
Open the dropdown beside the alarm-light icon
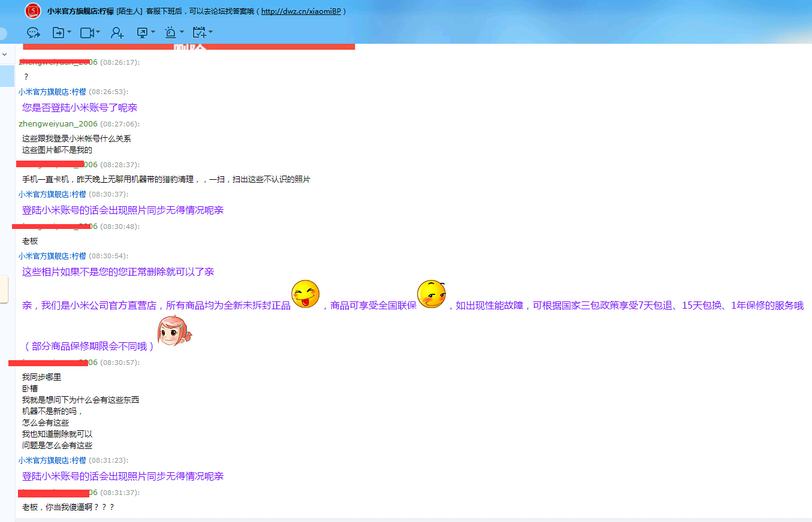click(x=182, y=32)
